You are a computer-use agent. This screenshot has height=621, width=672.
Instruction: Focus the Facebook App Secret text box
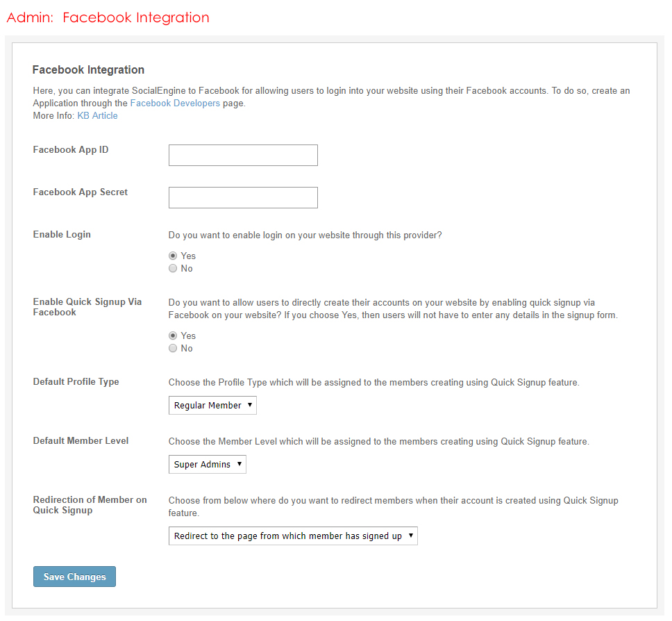point(243,198)
